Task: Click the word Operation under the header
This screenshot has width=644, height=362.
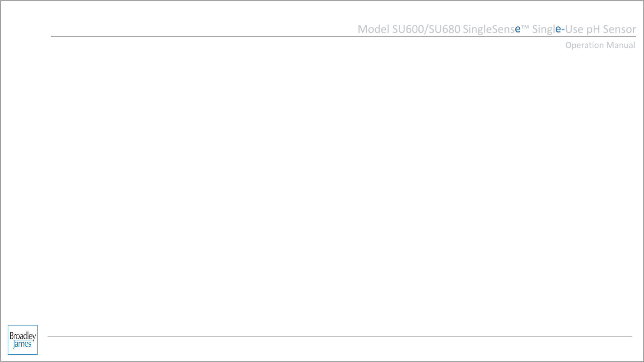Action: (584, 45)
